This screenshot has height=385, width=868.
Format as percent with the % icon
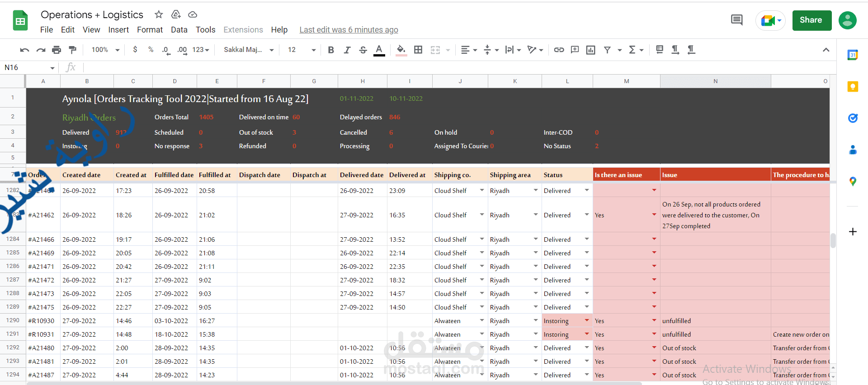tap(151, 50)
